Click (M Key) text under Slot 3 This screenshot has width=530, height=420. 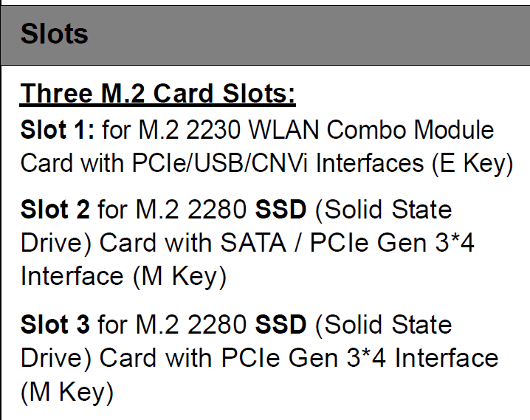coord(67,392)
